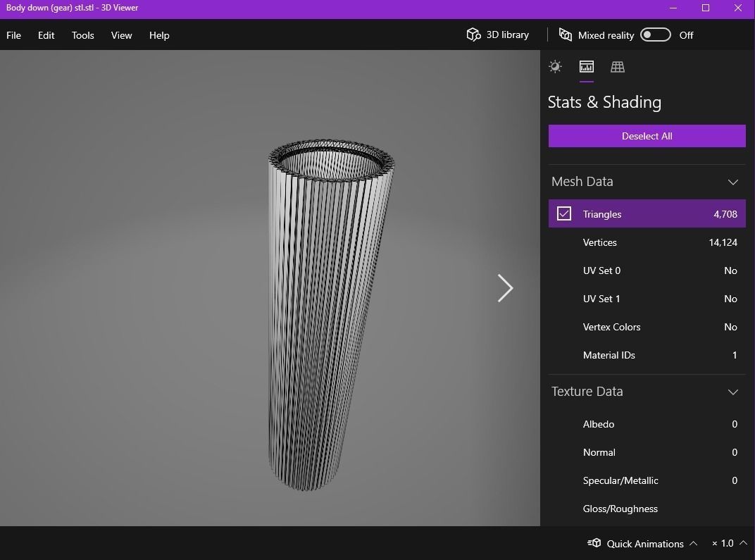Screen dimensions: 755x560
Task: Click the Mixed reality icon
Action: (566, 35)
